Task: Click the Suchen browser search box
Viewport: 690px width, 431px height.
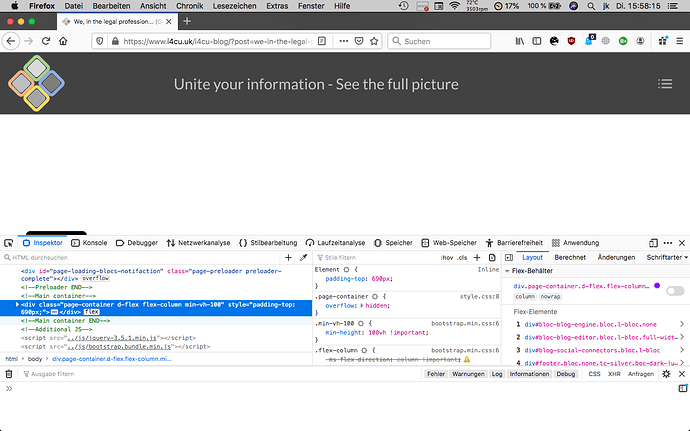Action: tap(439, 41)
